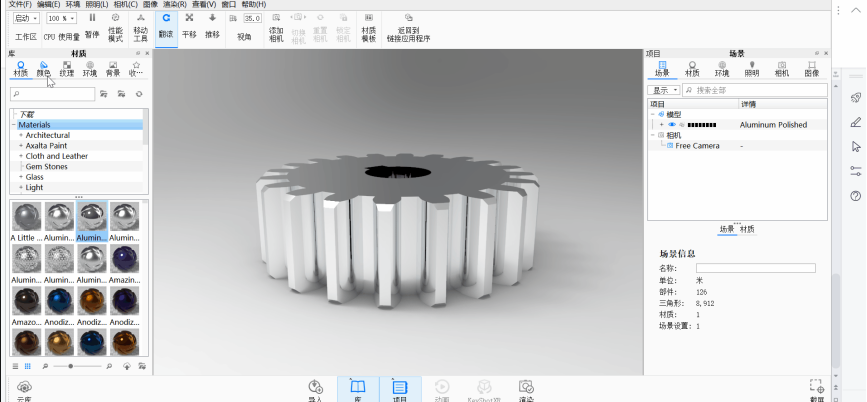
Task: Expand the Architectural materials folder
Action: click(21, 135)
